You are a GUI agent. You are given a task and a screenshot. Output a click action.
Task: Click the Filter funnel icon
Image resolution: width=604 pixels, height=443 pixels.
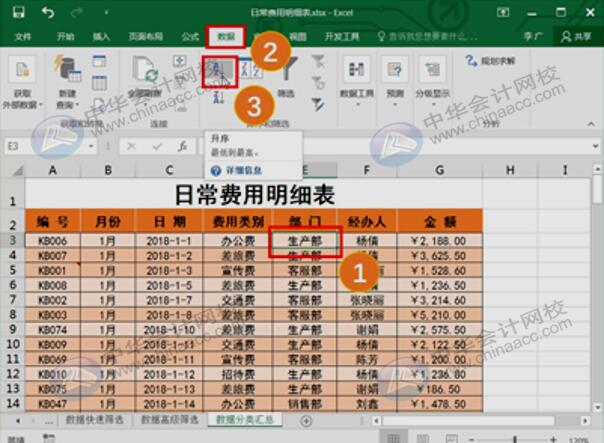pos(289,69)
